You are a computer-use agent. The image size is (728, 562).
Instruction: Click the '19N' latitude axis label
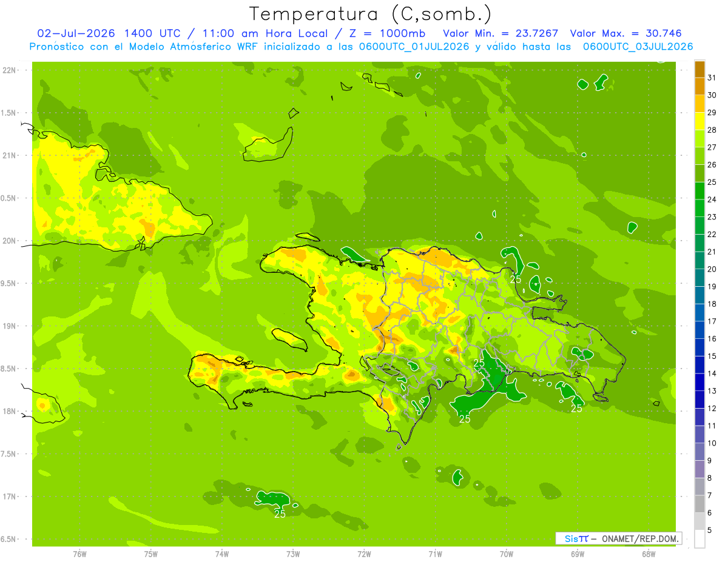point(9,326)
